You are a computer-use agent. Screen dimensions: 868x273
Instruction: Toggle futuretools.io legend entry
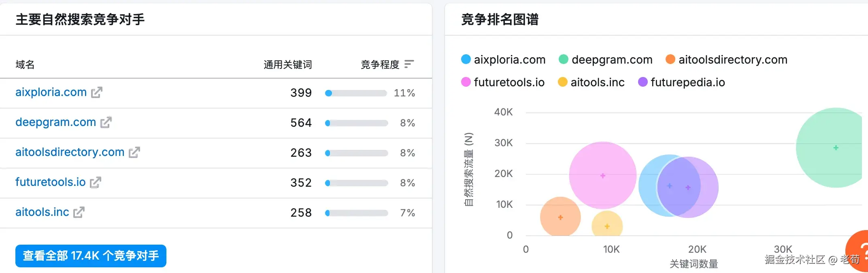[503, 82]
